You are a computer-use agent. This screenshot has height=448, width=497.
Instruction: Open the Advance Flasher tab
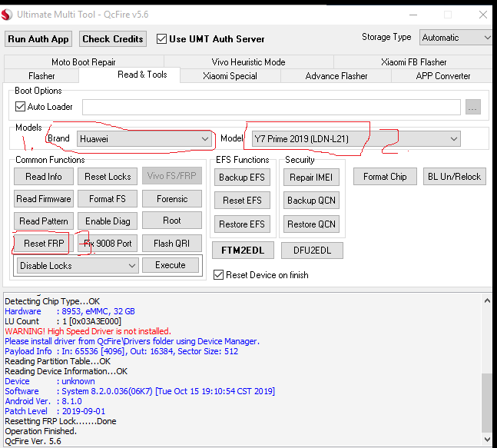(336, 76)
